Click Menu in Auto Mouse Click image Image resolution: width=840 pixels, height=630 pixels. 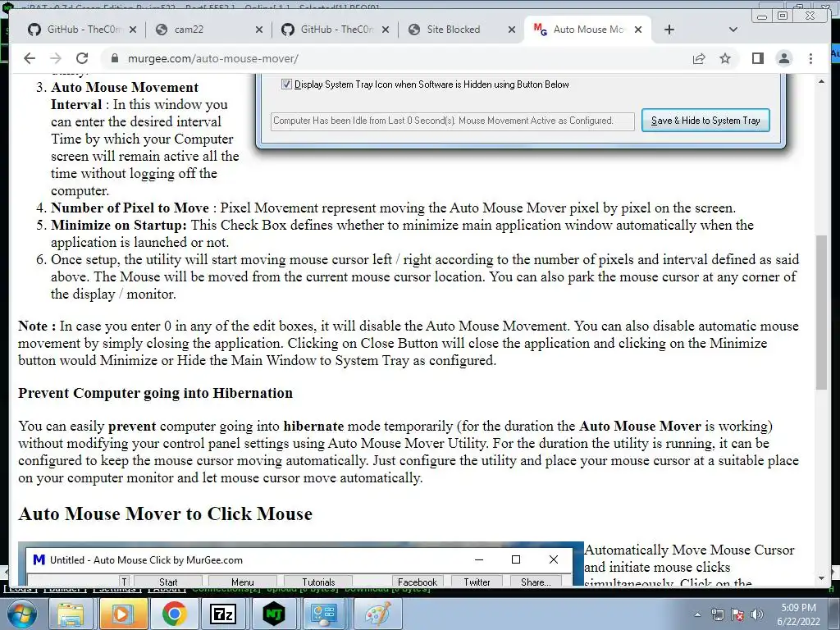coord(243,582)
